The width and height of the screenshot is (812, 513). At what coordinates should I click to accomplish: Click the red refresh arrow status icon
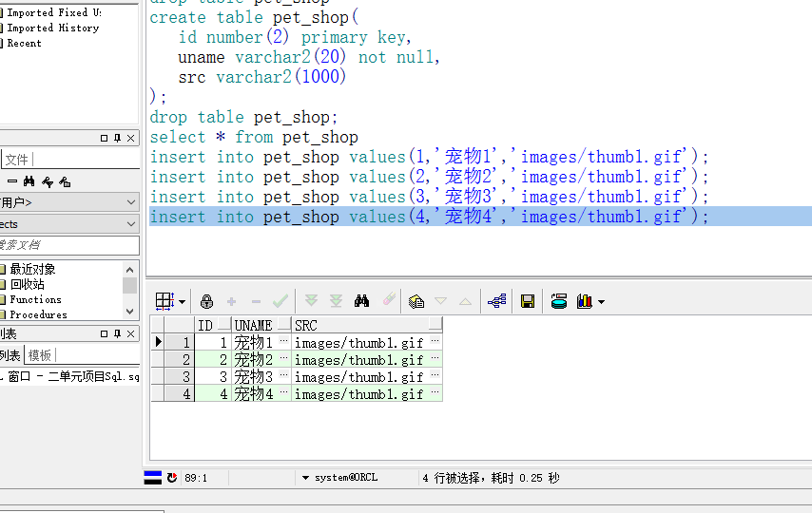point(172,477)
